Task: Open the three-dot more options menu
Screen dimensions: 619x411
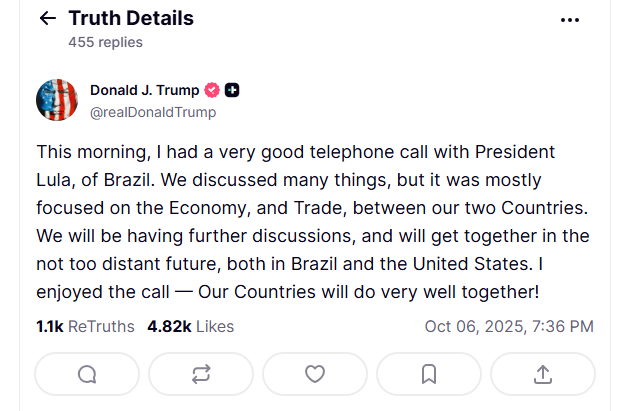Action: pyautogui.click(x=570, y=19)
